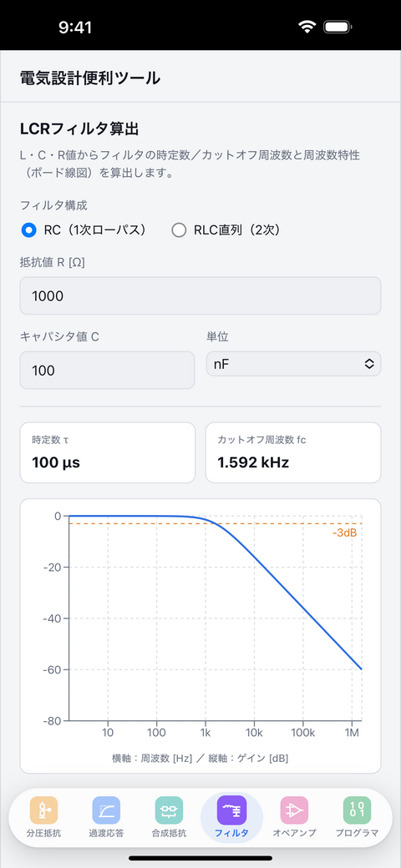
Task: Tap the 100 frequency tick label
Action: tap(156, 734)
